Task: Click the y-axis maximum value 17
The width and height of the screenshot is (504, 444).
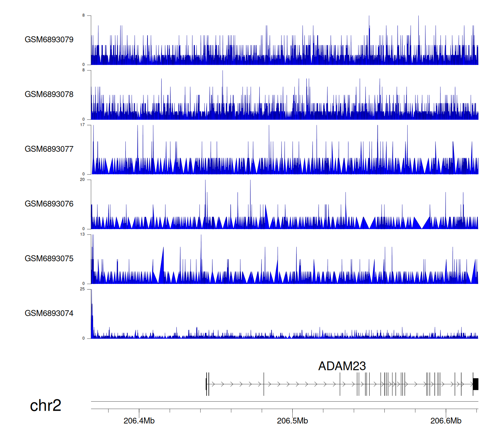Action: point(82,125)
